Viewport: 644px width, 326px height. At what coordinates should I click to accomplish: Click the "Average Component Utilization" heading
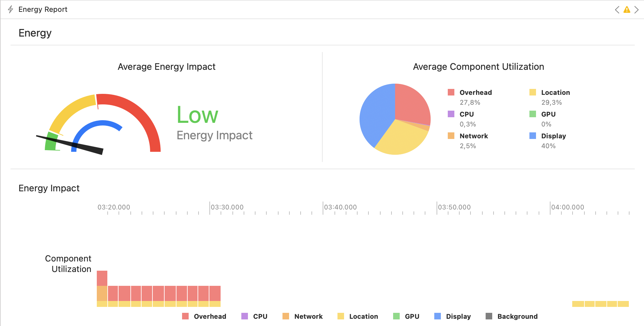tap(478, 67)
